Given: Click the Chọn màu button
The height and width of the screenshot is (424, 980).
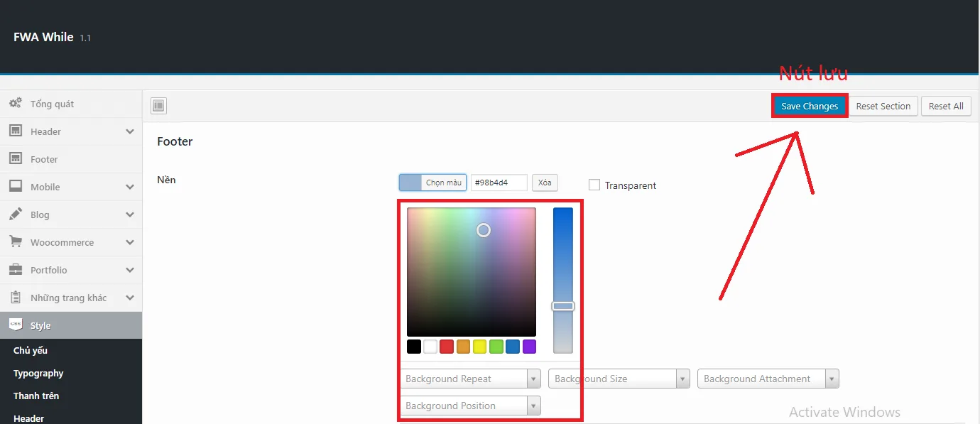Looking at the screenshot, I should click(444, 183).
